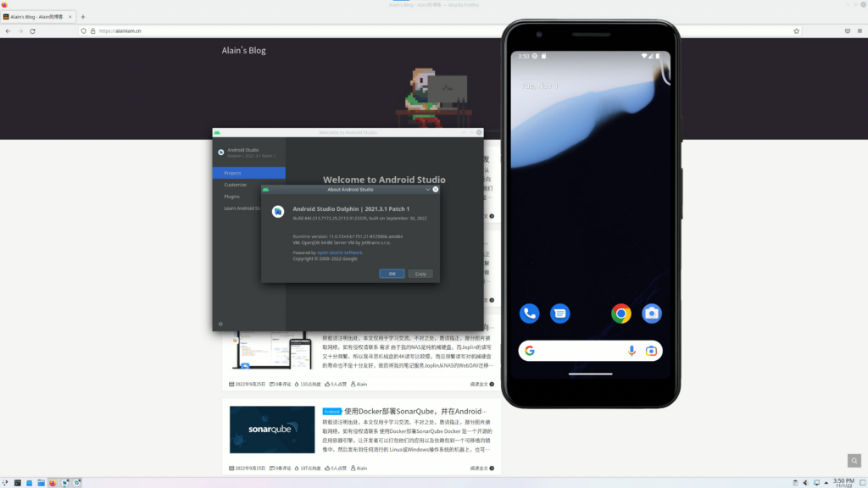Switch to Firefox via the taskbar
Image resolution: width=868 pixels, height=488 pixels.
[x=53, y=482]
